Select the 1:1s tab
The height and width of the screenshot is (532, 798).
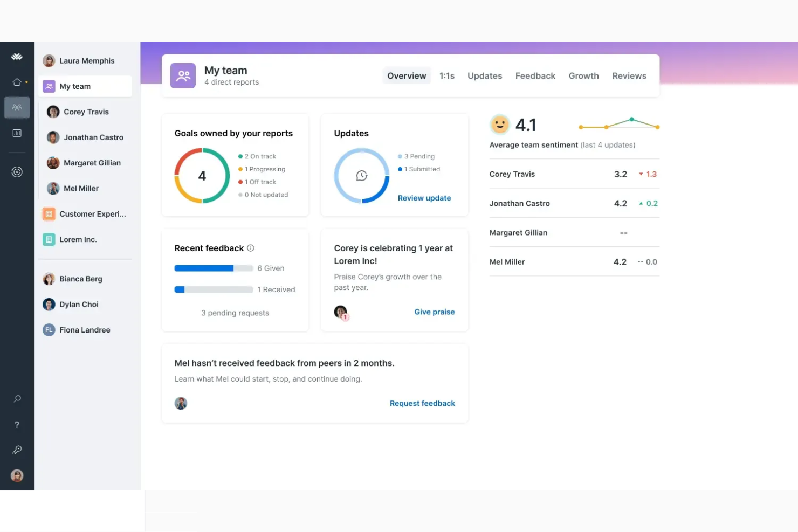point(446,75)
